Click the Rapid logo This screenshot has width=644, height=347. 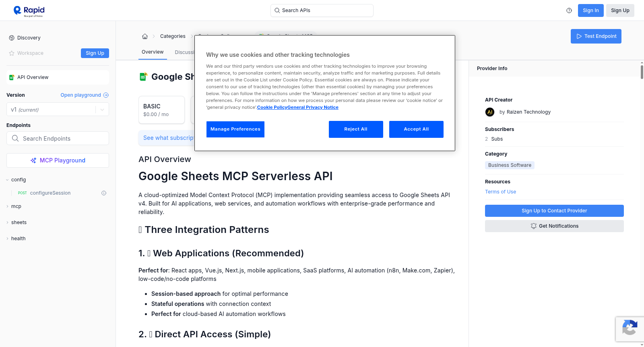[x=29, y=11]
